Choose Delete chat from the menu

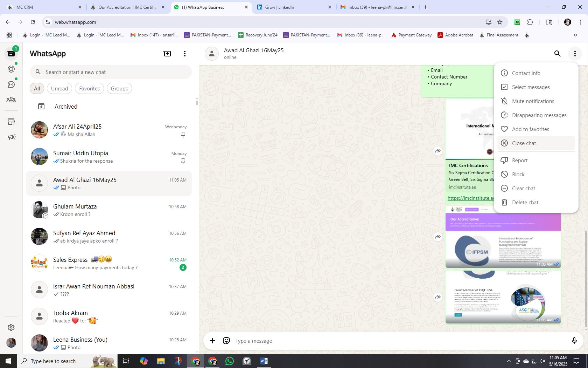[x=536, y=202]
